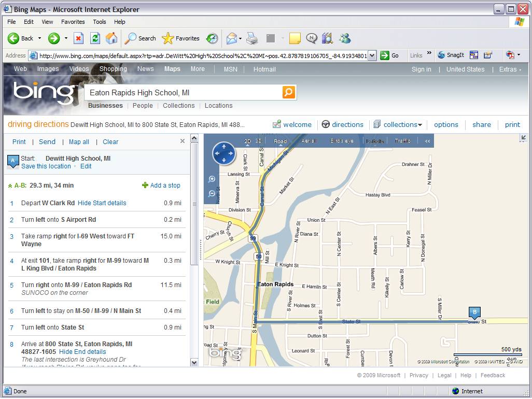Refresh the page with the toolbar icon

pyautogui.click(x=95, y=38)
